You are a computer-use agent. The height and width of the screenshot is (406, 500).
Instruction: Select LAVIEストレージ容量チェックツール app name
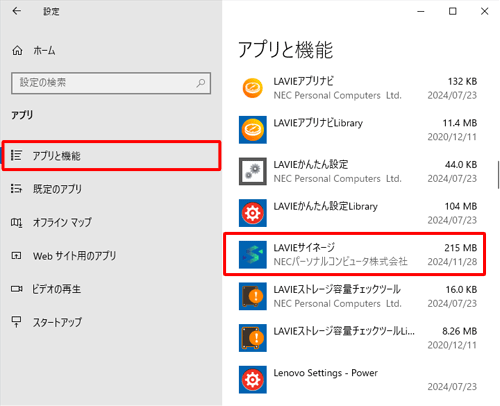point(337,289)
